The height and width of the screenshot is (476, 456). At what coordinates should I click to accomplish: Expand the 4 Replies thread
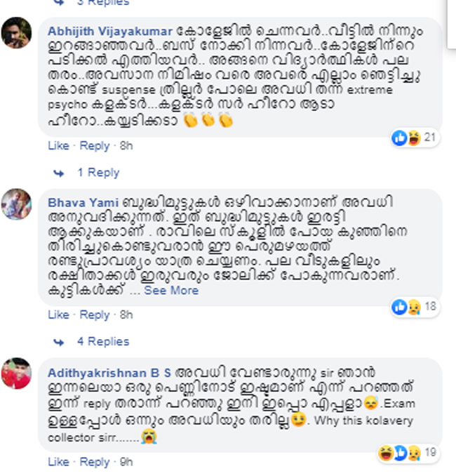pyautogui.click(x=103, y=341)
